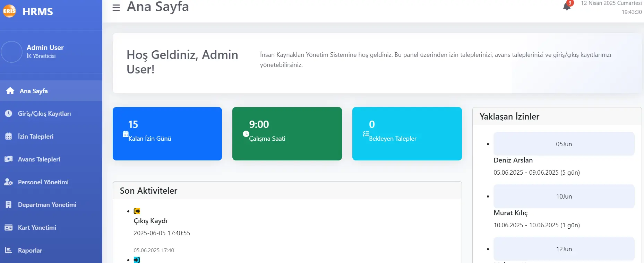
Task: Open Giriş/Çıkış Kayıtları menu entry
Action: [45, 113]
